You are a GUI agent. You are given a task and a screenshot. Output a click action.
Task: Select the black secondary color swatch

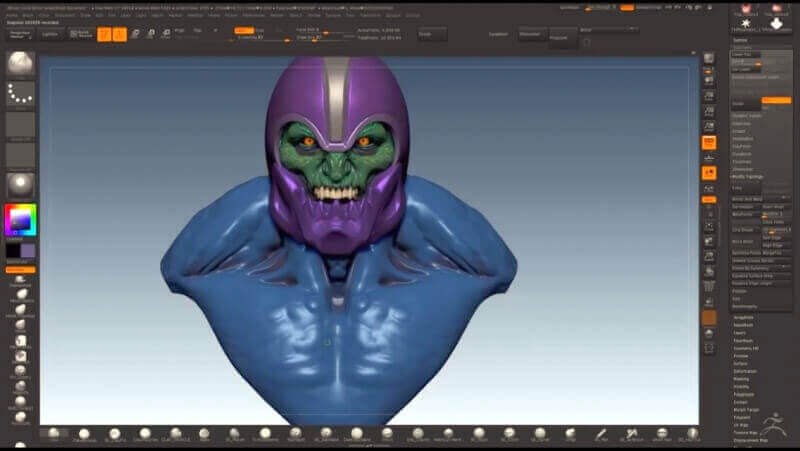pos(13,250)
